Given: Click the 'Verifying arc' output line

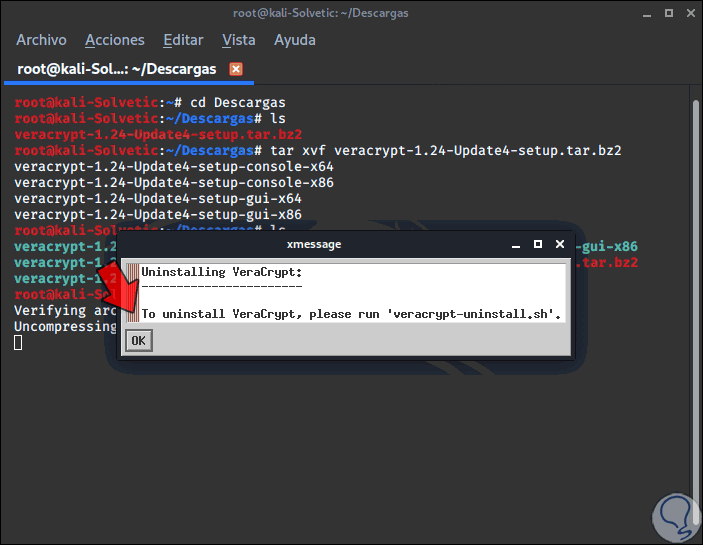Looking at the screenshot, I should click(x=65, y=311).
